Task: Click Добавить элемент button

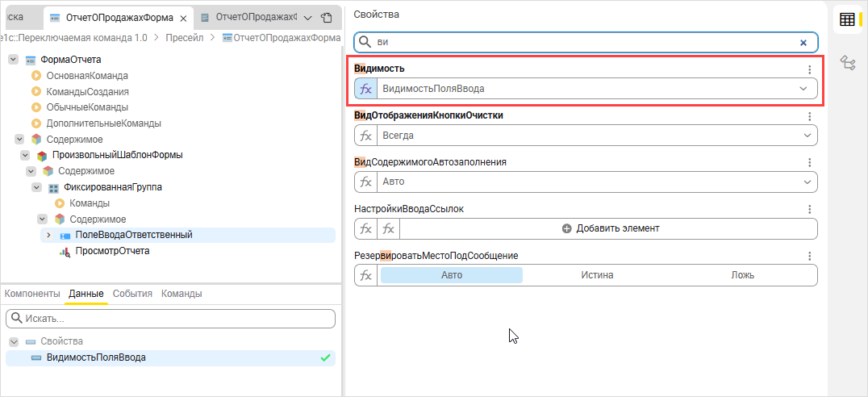Action: click(611, 228)
